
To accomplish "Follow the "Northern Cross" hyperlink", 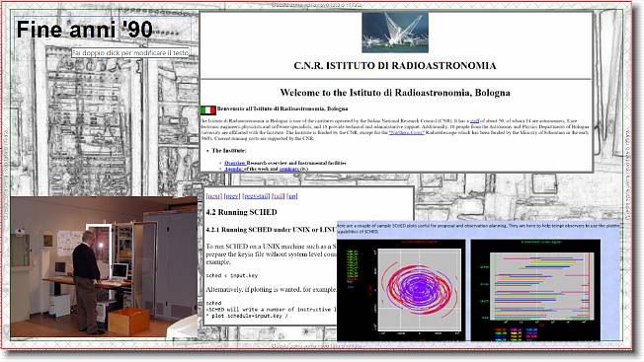I will point(407,133).
